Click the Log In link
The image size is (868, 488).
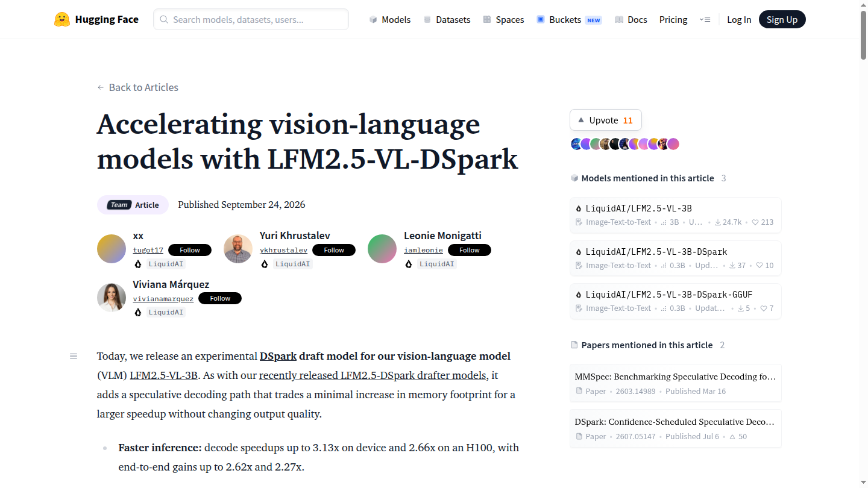(739, 19)
